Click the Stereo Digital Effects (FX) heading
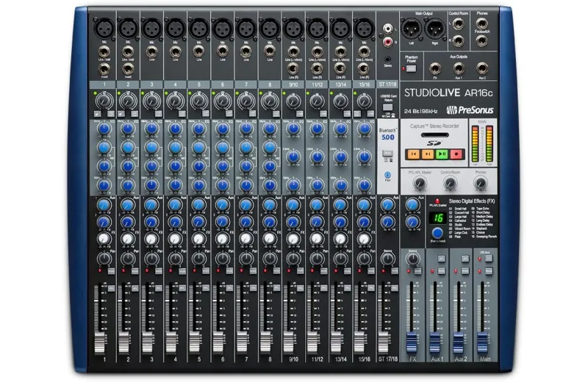This screenshot has height=382, width=588. 472,201
